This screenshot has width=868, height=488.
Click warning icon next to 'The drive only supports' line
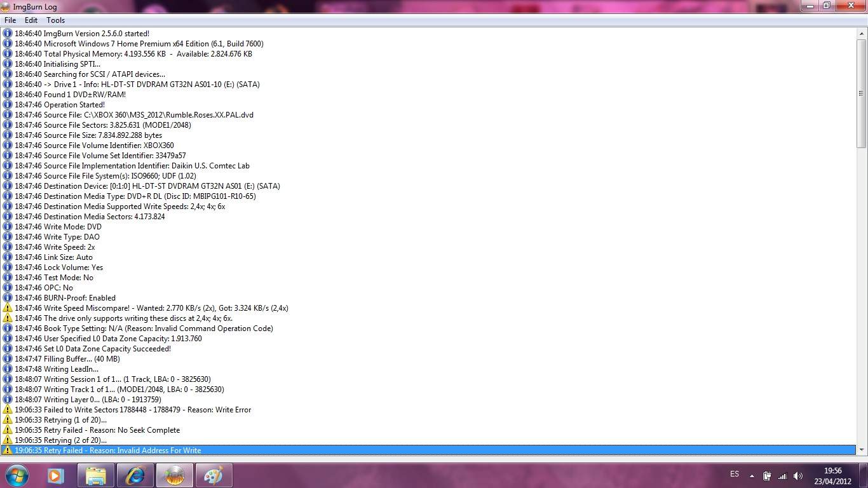(x=8, y=318)
